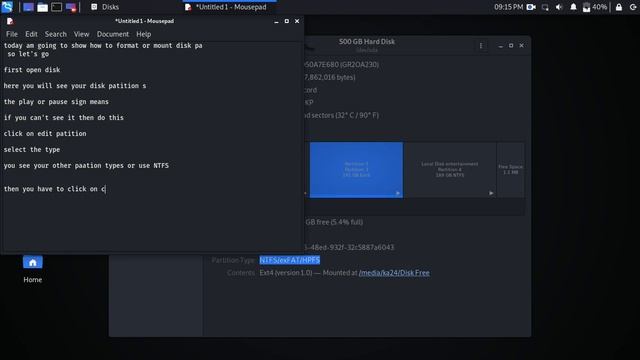Open the volume control tray icon
Viewport: 640px width, 360px height.
(x=559, y=7)
